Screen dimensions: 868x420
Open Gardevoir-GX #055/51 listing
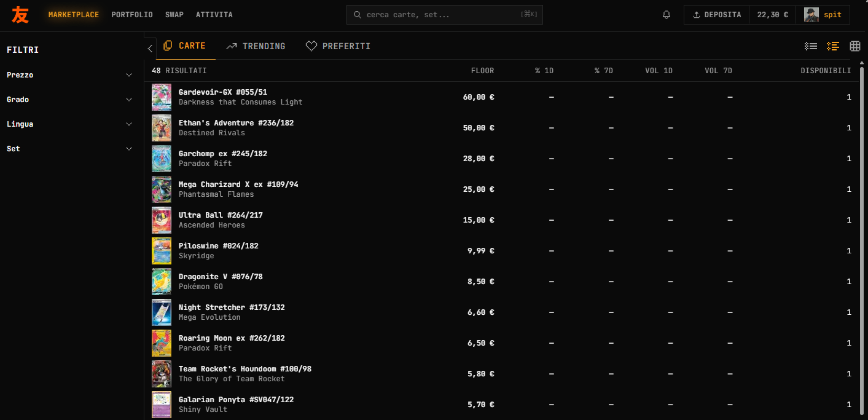coord(222,92)
